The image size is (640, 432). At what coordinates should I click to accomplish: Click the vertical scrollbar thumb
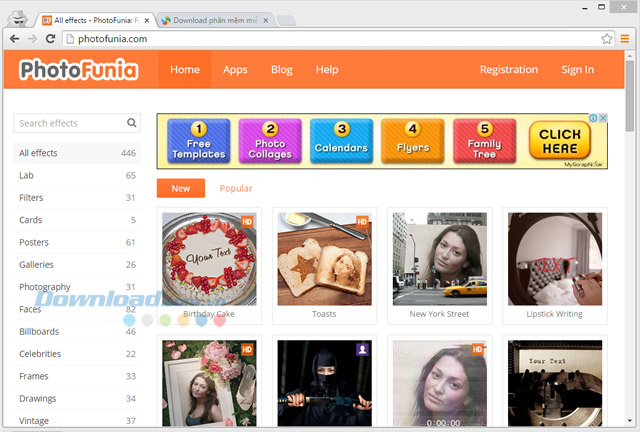click(630, 96)
